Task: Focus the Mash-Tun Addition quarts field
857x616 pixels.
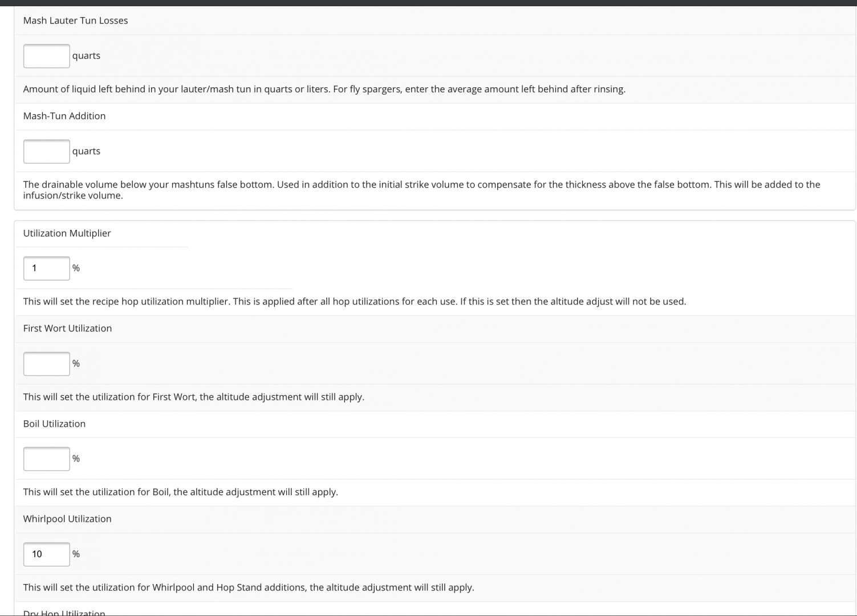Action: pyautogui.click(x=47, y=151)
